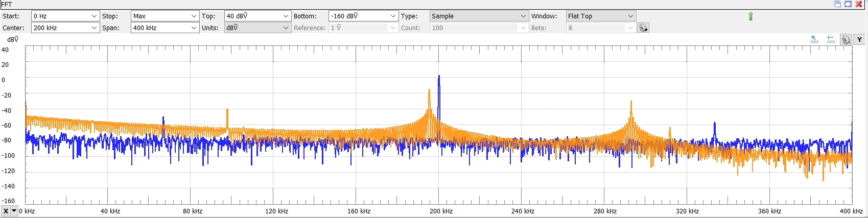Toggle the X cursors arrow icon
The image size is (868, 218).
pos(814,39)
